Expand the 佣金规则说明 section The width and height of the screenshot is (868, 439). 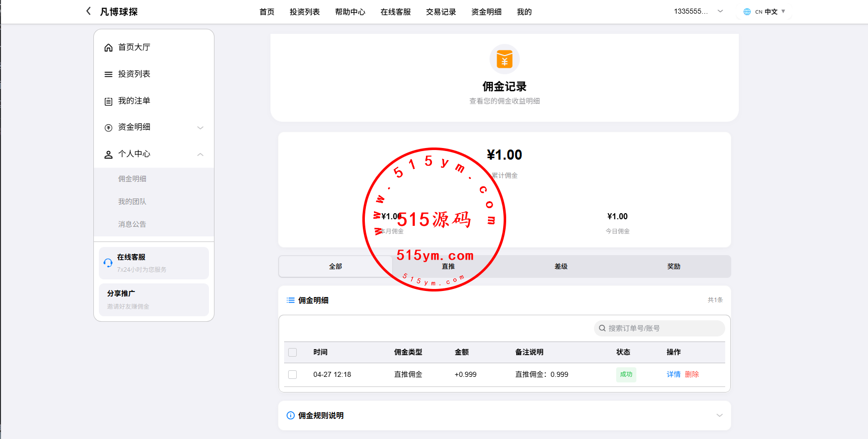[x=719, y=415]
